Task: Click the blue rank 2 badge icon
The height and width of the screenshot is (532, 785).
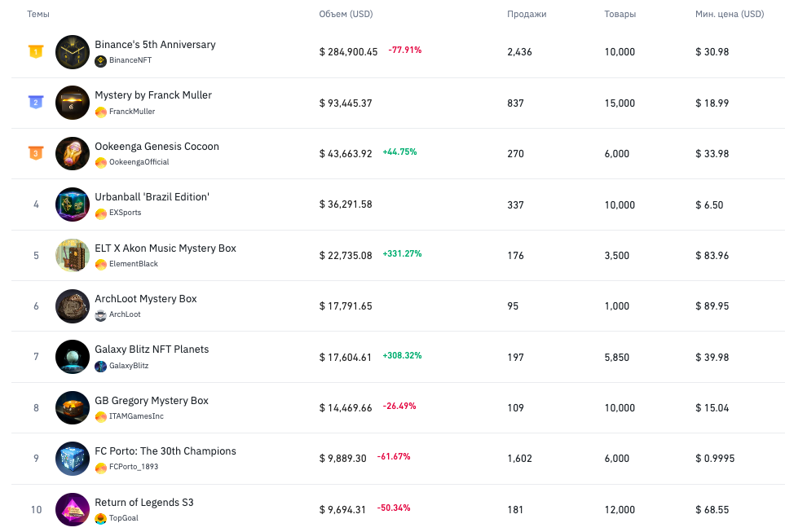Action: pos(36,103)
